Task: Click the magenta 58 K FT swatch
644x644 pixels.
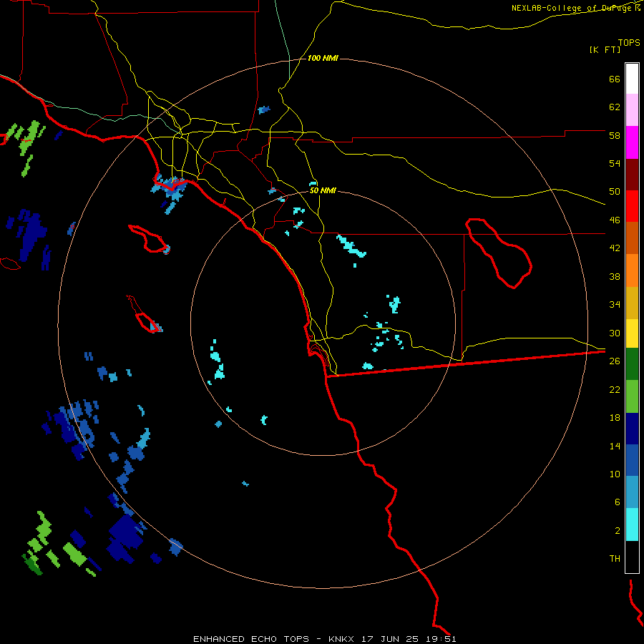Action: tap(632, 142)
